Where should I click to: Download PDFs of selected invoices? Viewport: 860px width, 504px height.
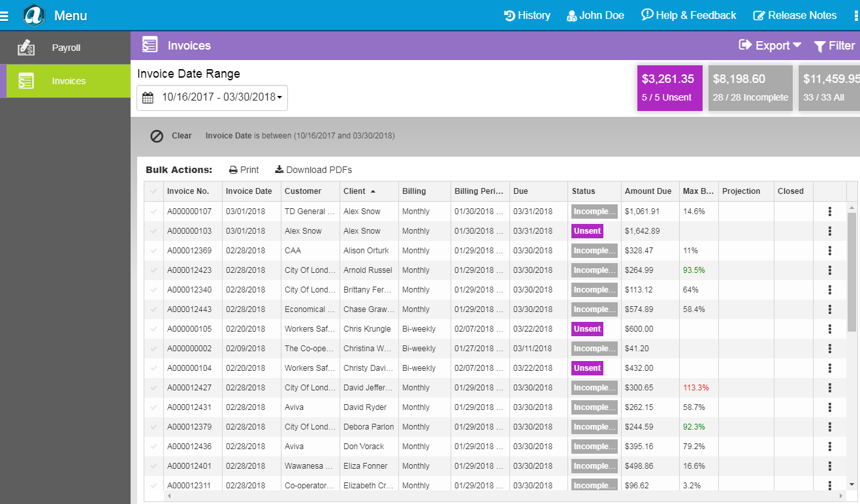(313, 170)
